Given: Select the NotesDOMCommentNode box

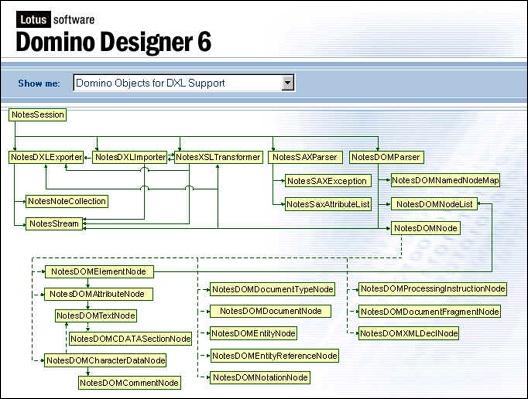Looking at the screenshot, I should (x=129, y=383).
